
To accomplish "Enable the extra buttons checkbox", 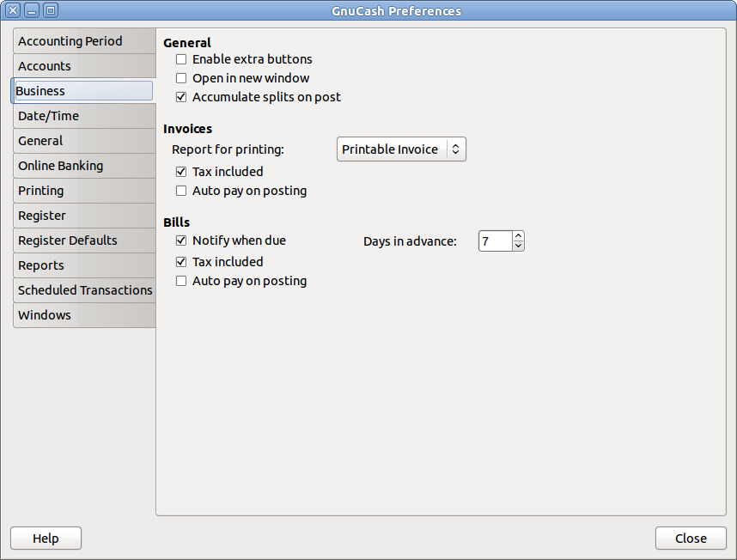I will click(181, 59).
